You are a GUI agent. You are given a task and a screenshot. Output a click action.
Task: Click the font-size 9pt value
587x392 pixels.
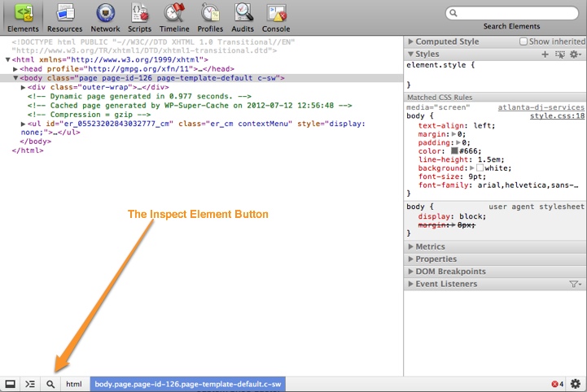pyautogui.click(x=476, y=176)
